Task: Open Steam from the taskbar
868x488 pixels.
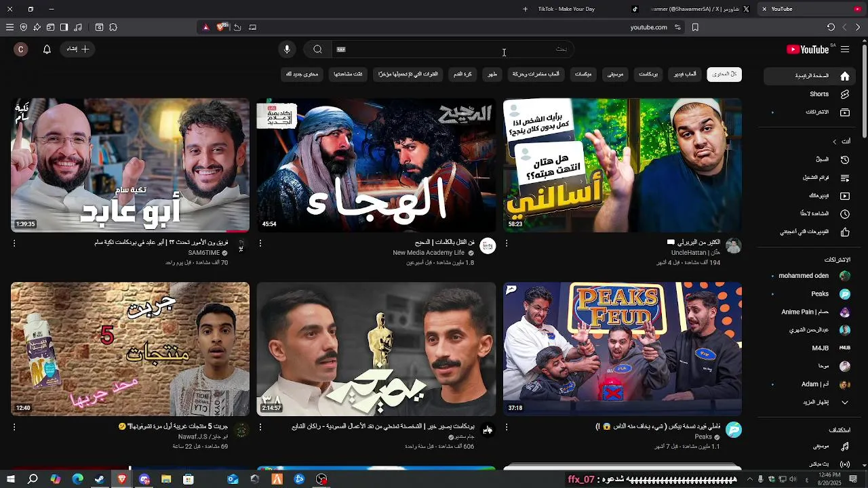Action: point(100,479)
